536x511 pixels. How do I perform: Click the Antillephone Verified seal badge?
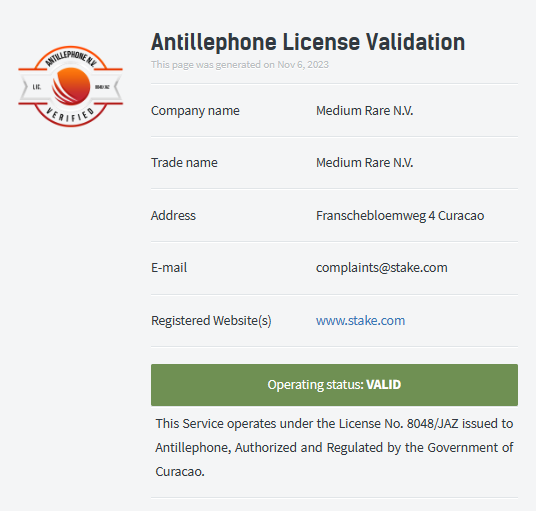[71, 86]
